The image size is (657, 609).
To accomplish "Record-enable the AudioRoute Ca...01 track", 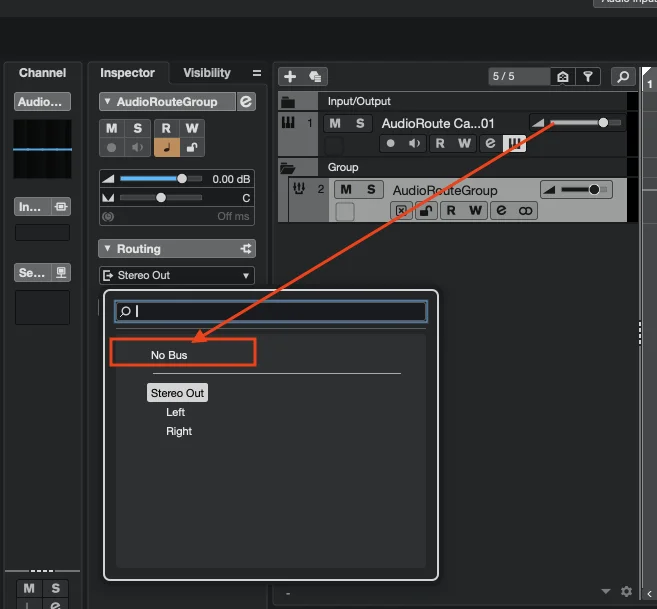I will click(x=391, y=143).
